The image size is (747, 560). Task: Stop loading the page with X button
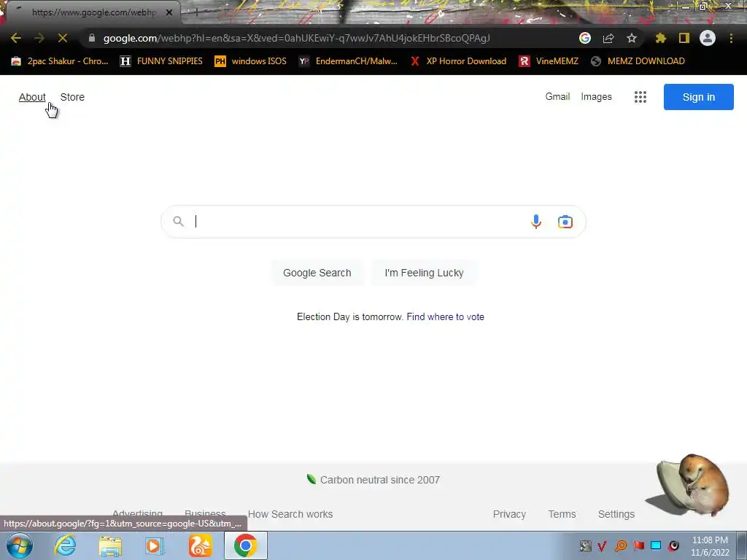63,38
